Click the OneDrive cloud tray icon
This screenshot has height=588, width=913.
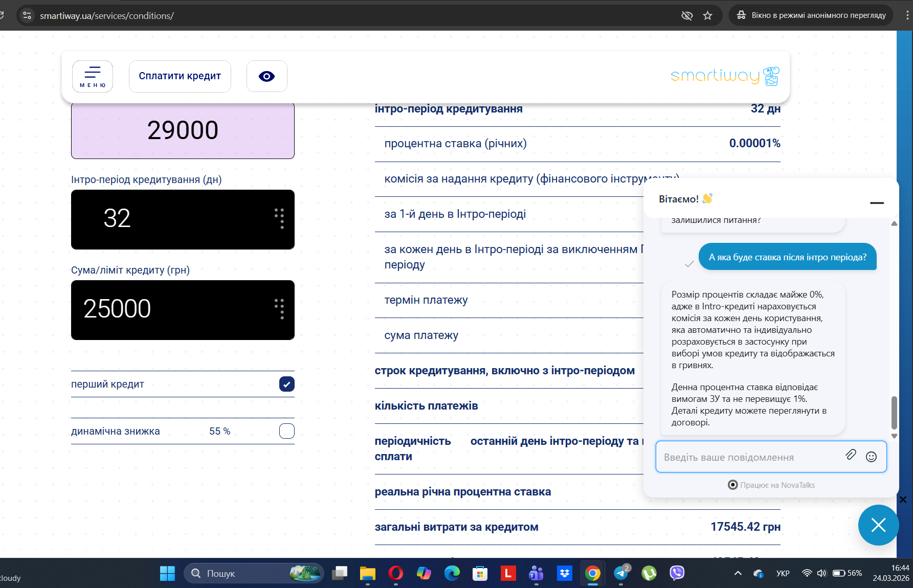coord(759,573)
